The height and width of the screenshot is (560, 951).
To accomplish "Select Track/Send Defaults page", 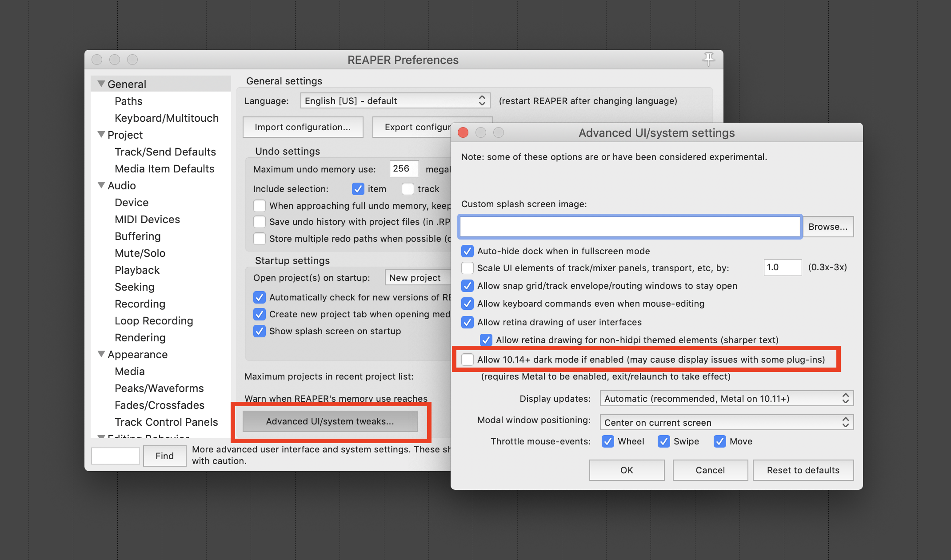I will 165,152.
